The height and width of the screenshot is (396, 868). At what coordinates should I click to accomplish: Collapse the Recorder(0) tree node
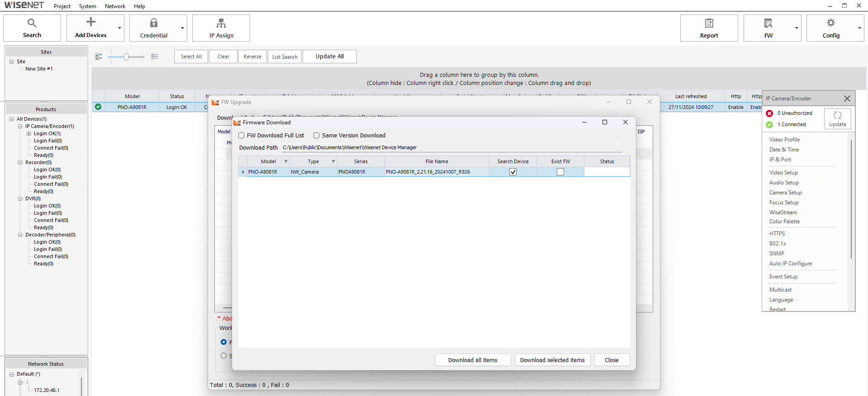point(20,163)
